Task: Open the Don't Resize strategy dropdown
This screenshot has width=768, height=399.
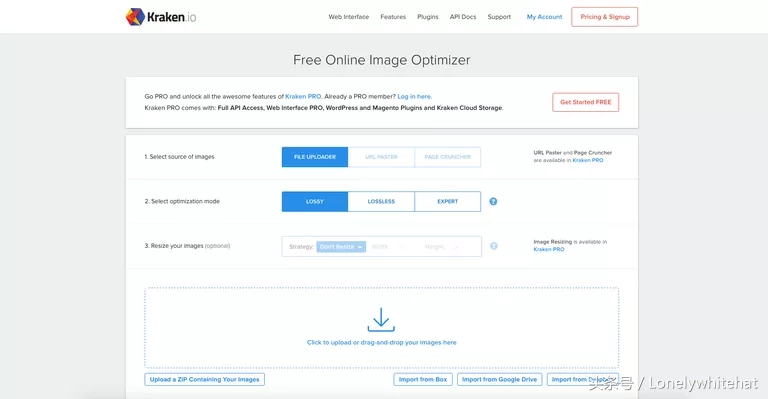Action: (x=341, y=247)
